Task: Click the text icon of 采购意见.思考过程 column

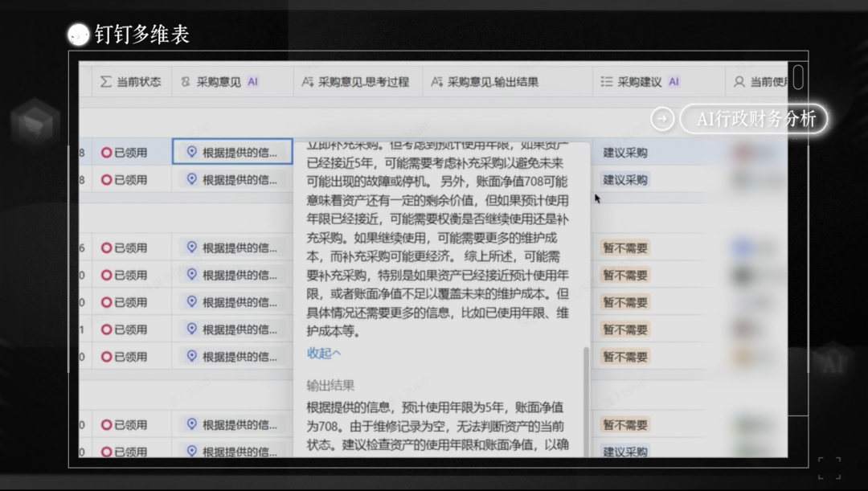Action: [307, 82]
